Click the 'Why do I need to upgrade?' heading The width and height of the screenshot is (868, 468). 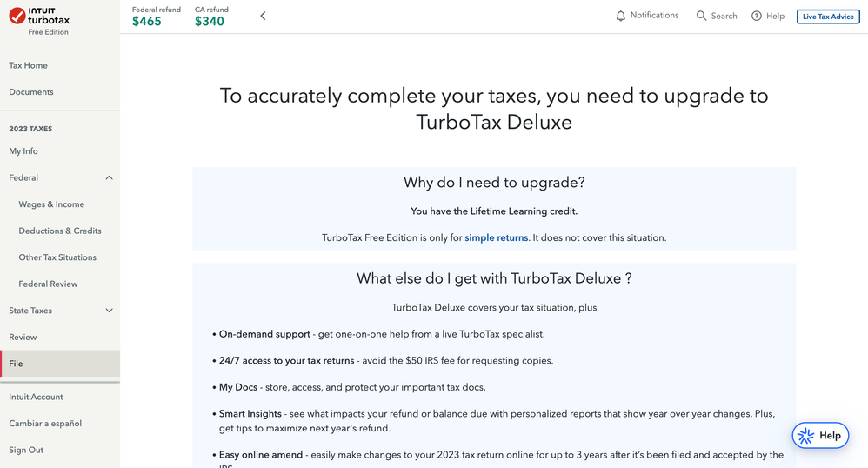pos(494,182)
